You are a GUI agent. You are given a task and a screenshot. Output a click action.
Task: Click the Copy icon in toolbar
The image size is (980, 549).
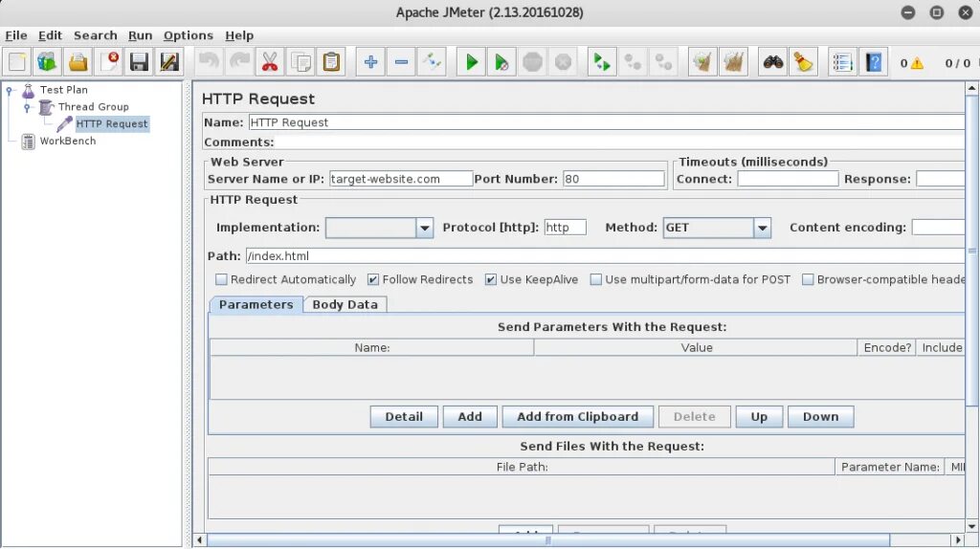coord(301,62)
